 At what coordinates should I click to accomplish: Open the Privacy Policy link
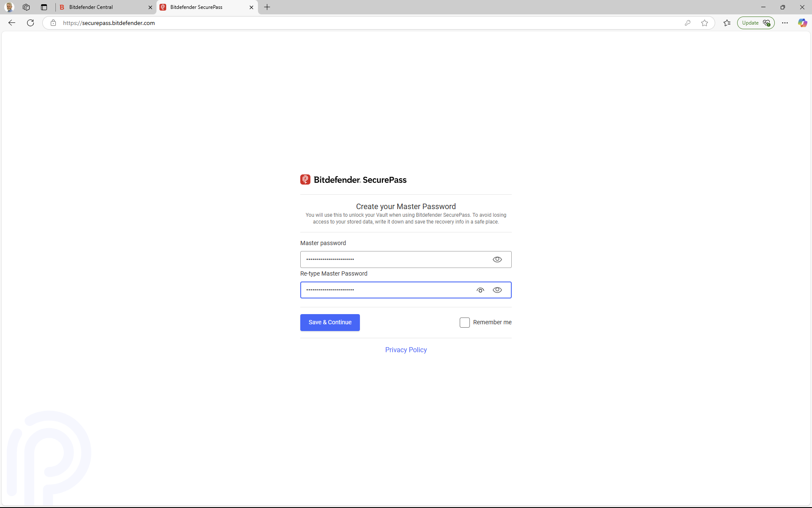click(406, 350)
